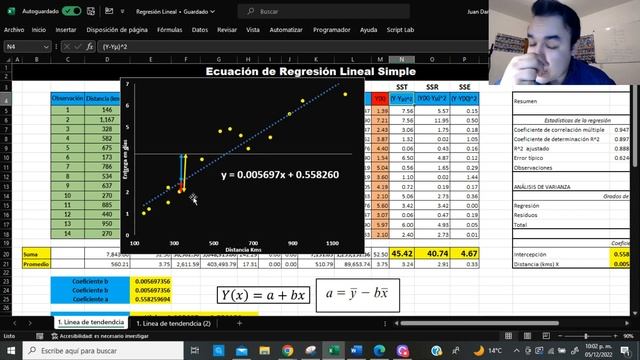Click the zoom in plus button
The image size is (640, 360).
pos(615,336)
